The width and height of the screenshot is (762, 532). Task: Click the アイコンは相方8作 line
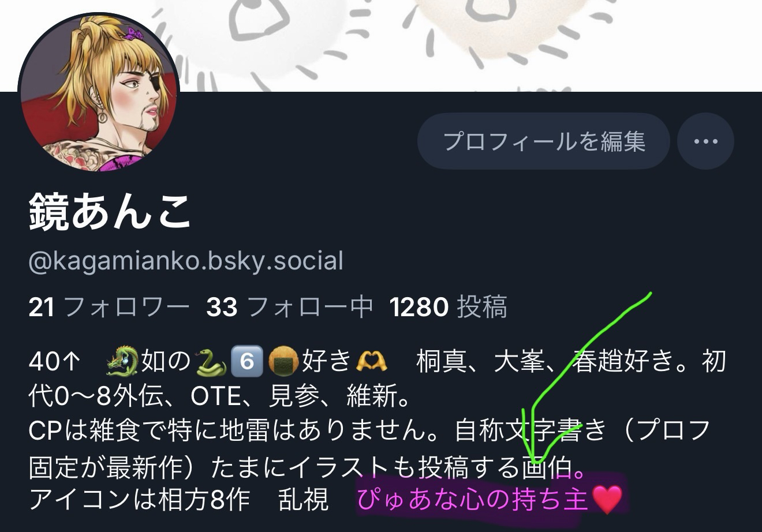pyautogui.click(x=139, y=500)
